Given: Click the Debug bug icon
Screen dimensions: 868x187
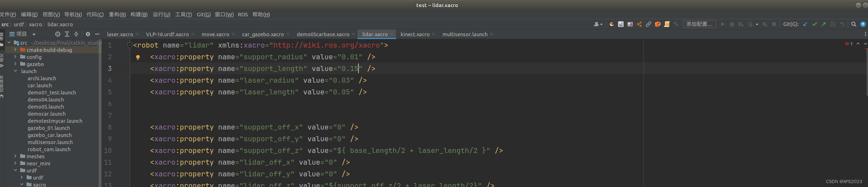Looking at the screenshot, I should point(732,24).
